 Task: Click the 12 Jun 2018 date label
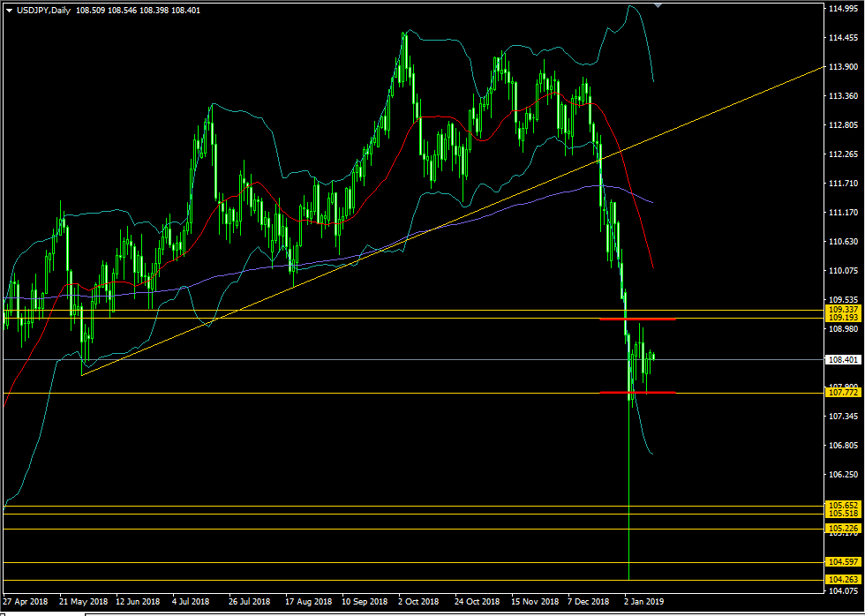click(138, 601)
